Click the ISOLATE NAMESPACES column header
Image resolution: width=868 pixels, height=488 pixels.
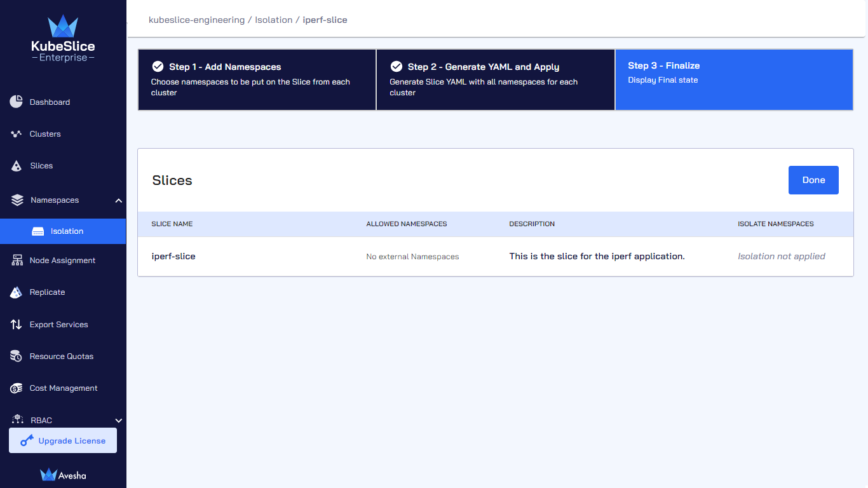(776, 224)
